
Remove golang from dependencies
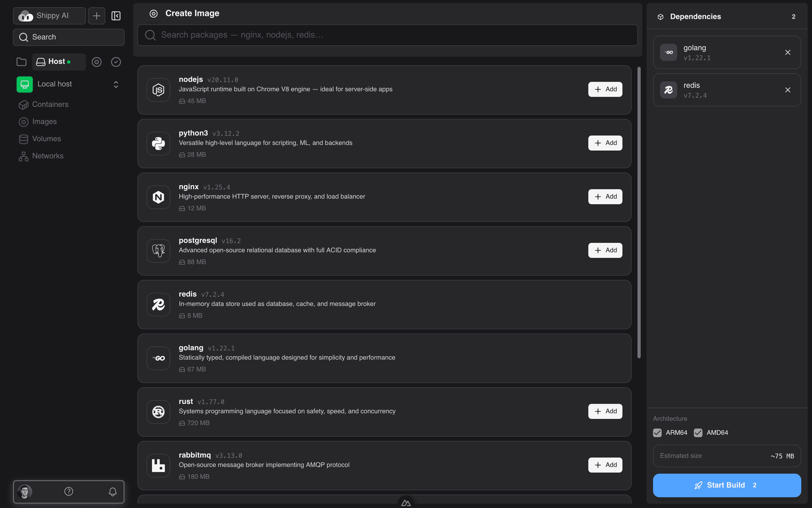tap(788, 52)
